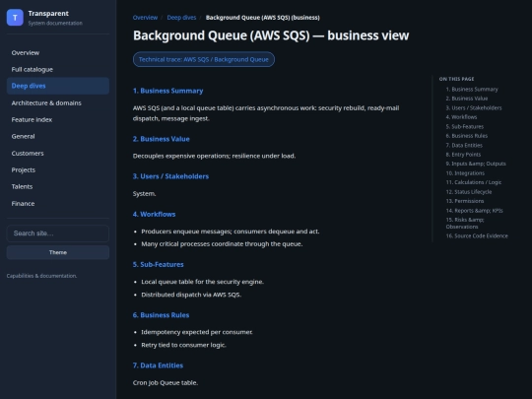Viewport: 532px width, 399px height.
Task: Click the 7. Data Entities heading
Action: tap(158, 366)
